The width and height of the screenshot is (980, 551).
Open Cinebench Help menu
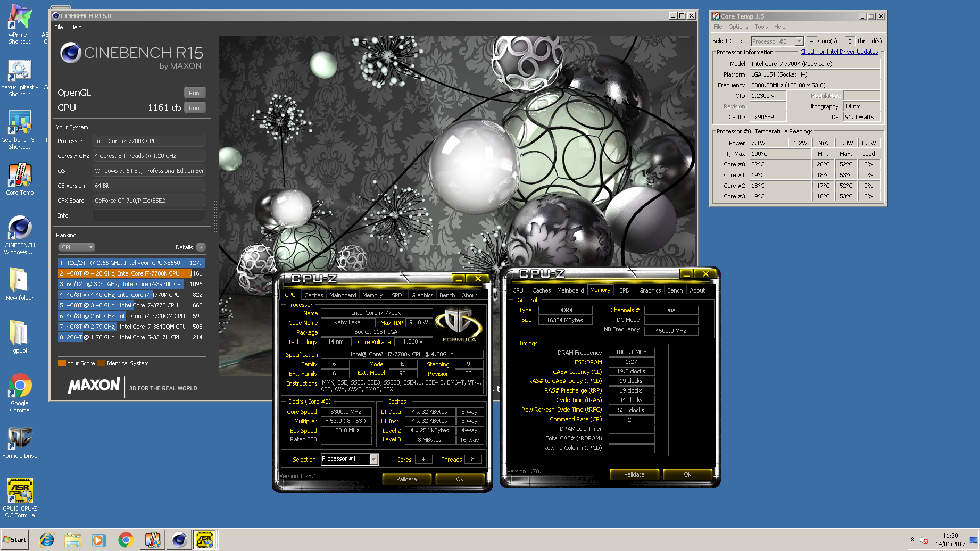76,27
